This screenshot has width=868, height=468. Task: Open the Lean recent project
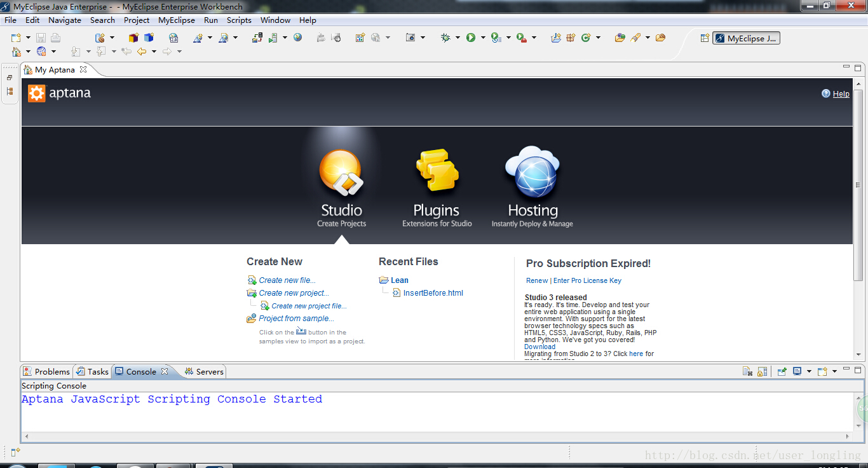pos(400,280)
